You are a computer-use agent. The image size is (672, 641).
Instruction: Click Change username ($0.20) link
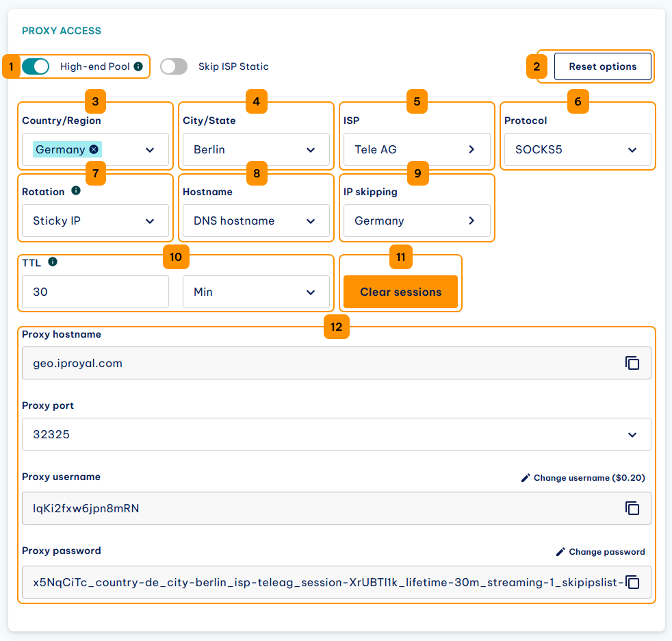[x=589, y=477]
